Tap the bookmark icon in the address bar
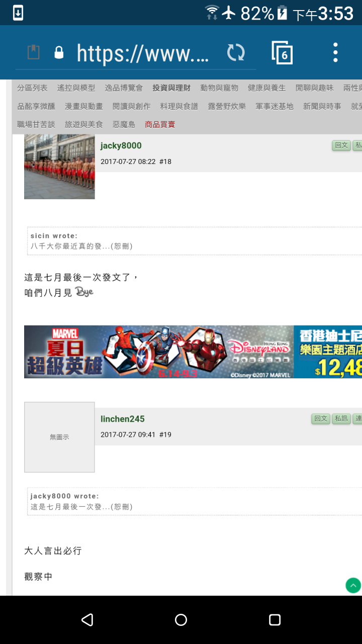The height and width of the screenshot is (644, 362). click(x=33, y=52)
